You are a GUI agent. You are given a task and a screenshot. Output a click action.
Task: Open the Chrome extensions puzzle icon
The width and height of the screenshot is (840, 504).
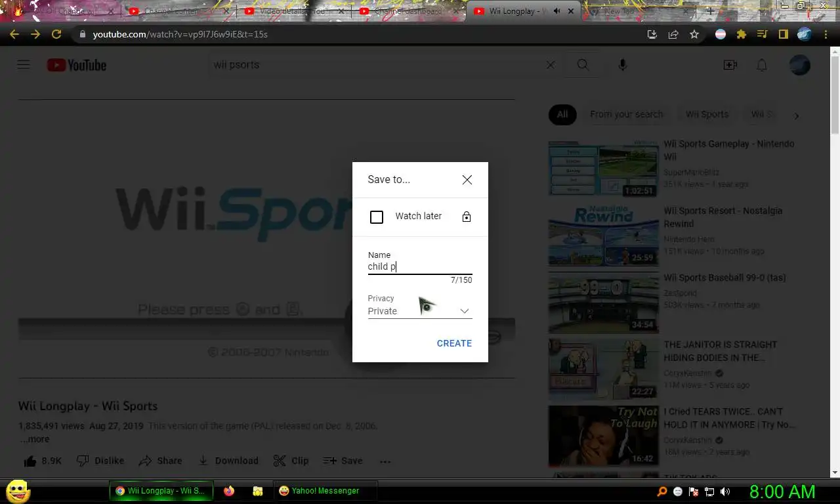click(x=742, y=34)
